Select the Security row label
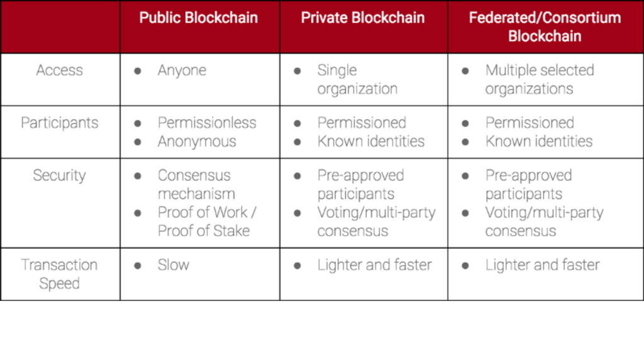Image resolution: width=644 pixels, height=352 pixels. point(60,176)
